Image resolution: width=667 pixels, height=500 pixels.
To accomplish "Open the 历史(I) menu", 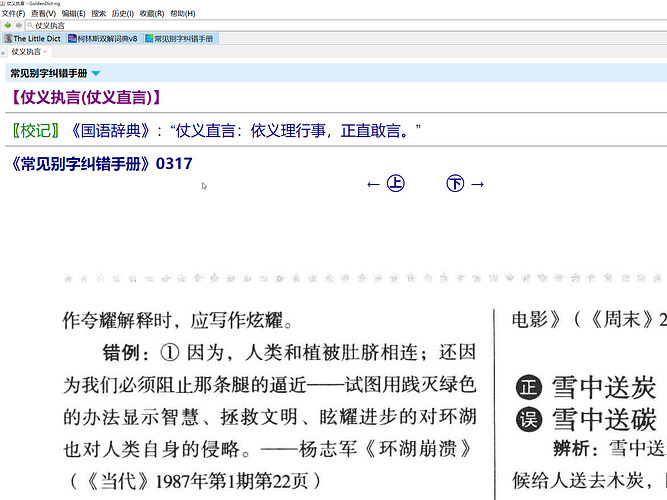I will coord(123,14).
